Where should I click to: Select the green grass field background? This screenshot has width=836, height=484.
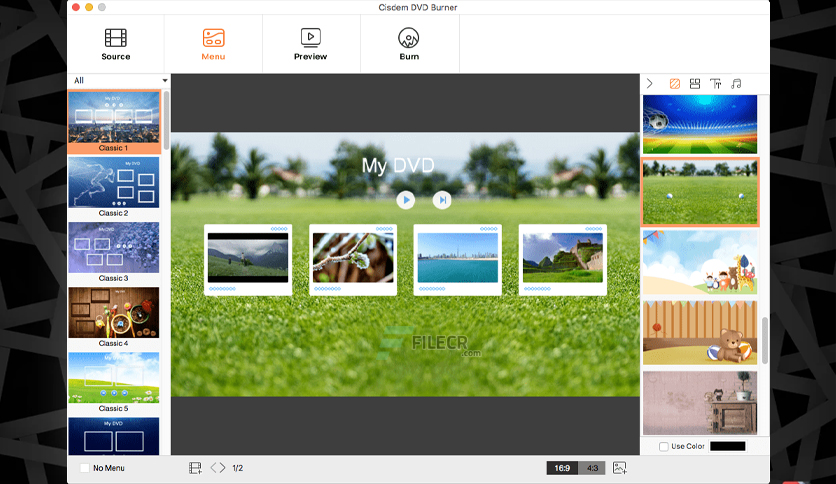[x=700, y=192]
